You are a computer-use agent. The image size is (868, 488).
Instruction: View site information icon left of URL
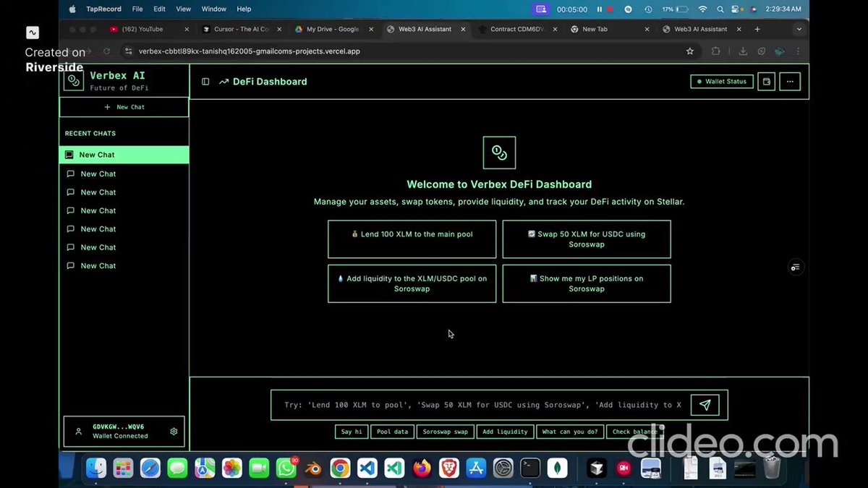[129, 51]
